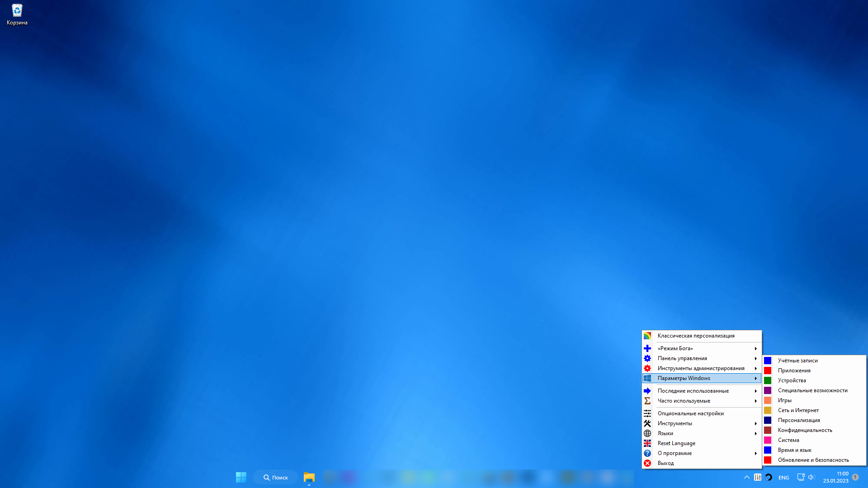The height and width of the screenshot is (488, 868).
Task: Show hidden tray icons chevron
Action: coord(747,477)
